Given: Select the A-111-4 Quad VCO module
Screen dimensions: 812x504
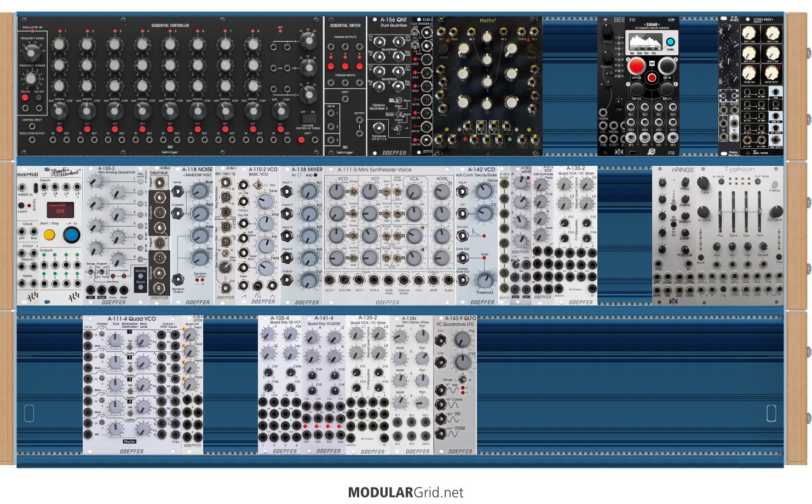Looking at the screenshot, I should tap(132, 384).
